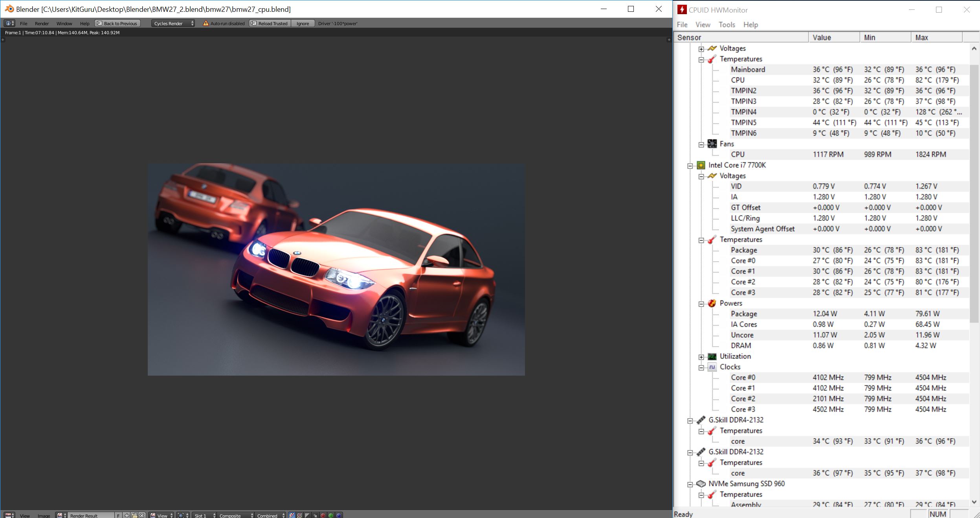Viewport: 980px width, 518px height.
Task: Click the Image Editor type icon at bottom
Action: point(9,515)
